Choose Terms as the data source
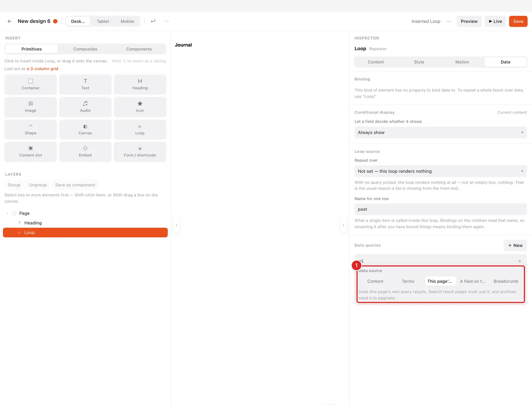Viewport: 532px width, 406px height. tap(408, 281)
